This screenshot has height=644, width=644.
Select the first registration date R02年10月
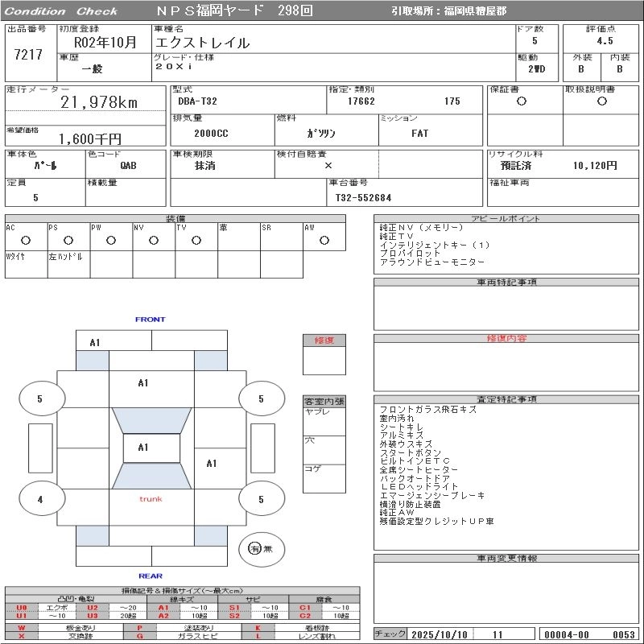coord(105,43)
